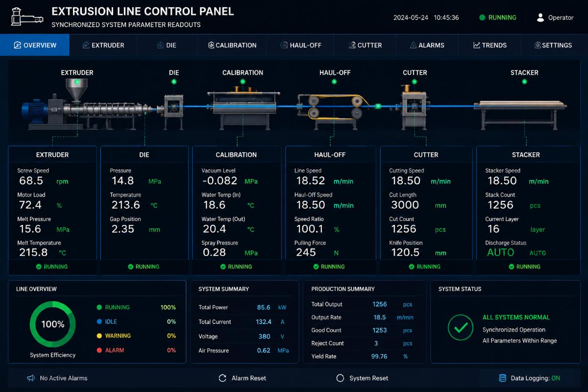Go to the CALIBRATION tab
Viewport: 588px width, 392px height.
232,45
